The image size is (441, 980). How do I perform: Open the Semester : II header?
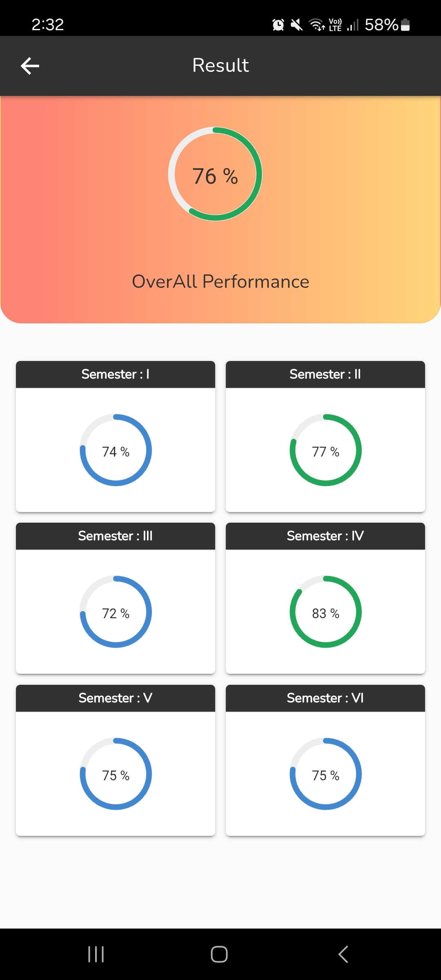tap(325, 374)
